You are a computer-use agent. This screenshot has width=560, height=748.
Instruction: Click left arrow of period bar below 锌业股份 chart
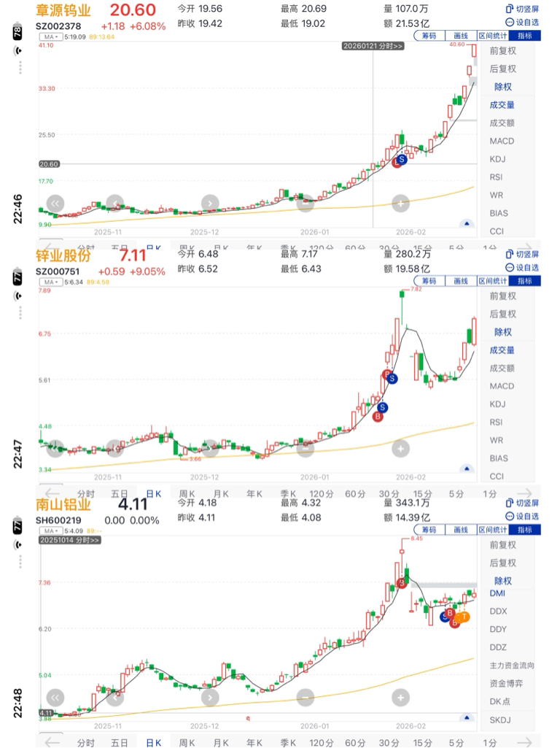click(52, 493)
